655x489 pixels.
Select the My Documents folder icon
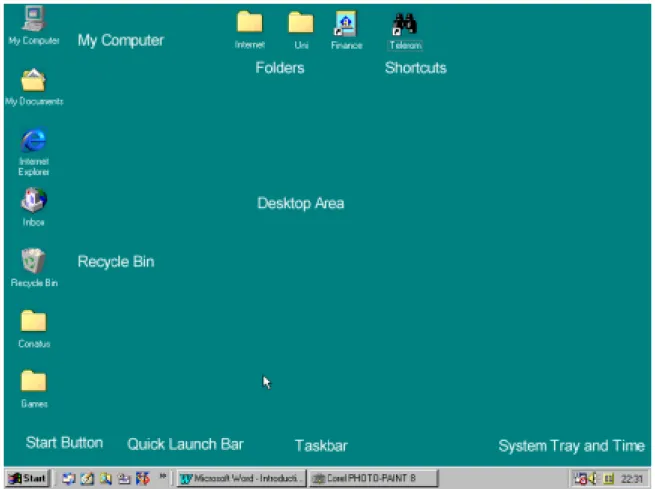click(x=34, y=87)
